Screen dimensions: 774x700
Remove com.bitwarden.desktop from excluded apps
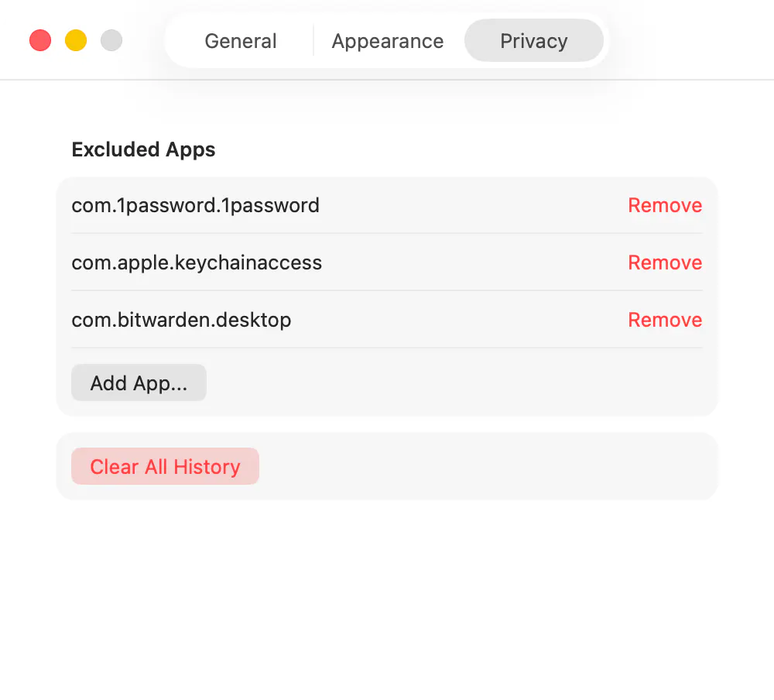pyautogui.click(x=664, y=320)
